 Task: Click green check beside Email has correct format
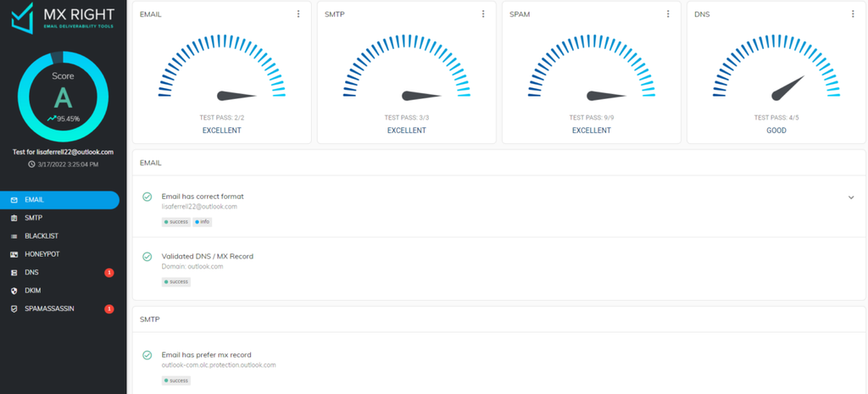click(x=147, y=197)
